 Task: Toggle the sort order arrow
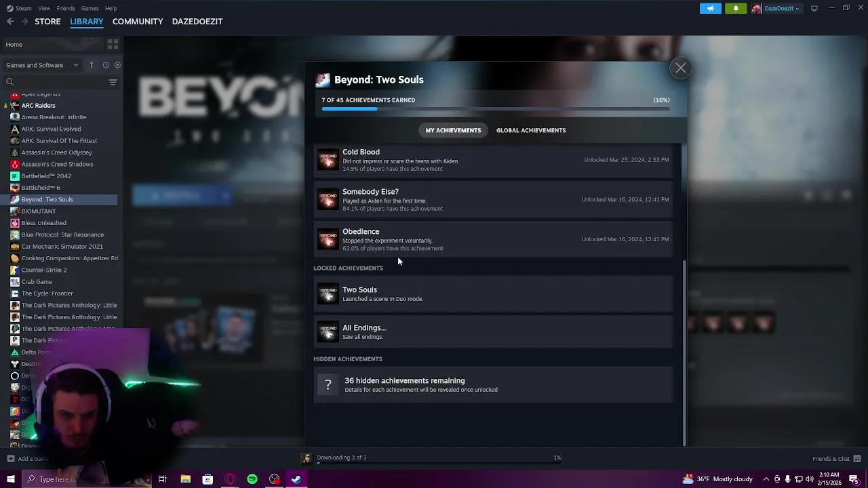pos(92,65)
